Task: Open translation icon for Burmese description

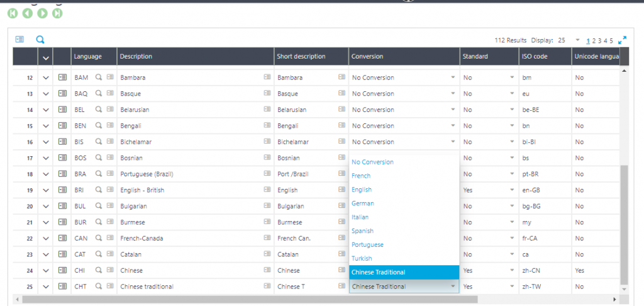Action: 267,222
